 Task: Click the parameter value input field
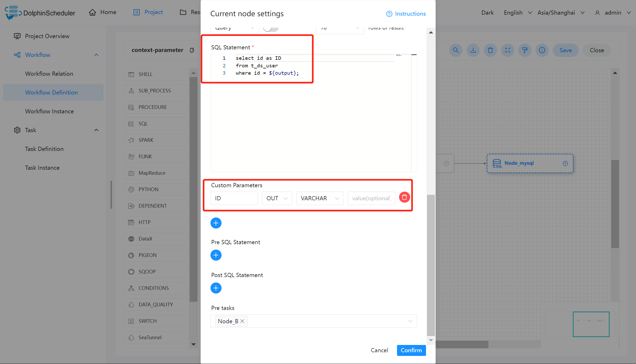click(371, 198)
